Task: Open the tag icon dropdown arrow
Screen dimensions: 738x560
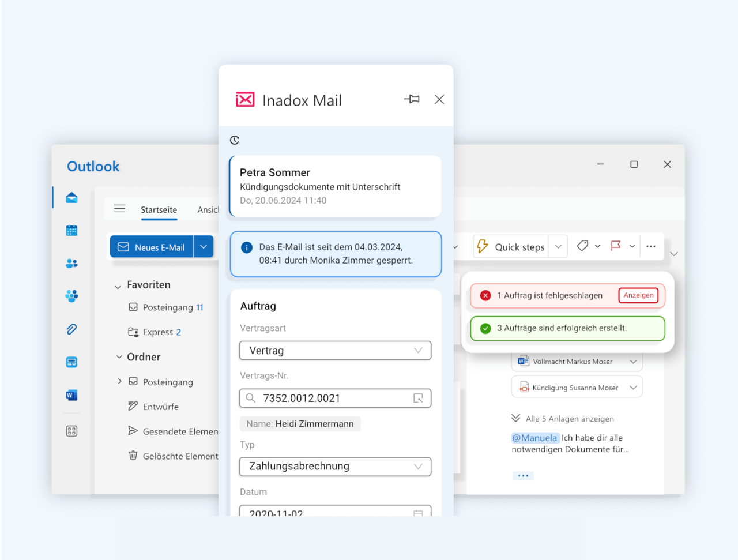Action: [x=598, y=246]
